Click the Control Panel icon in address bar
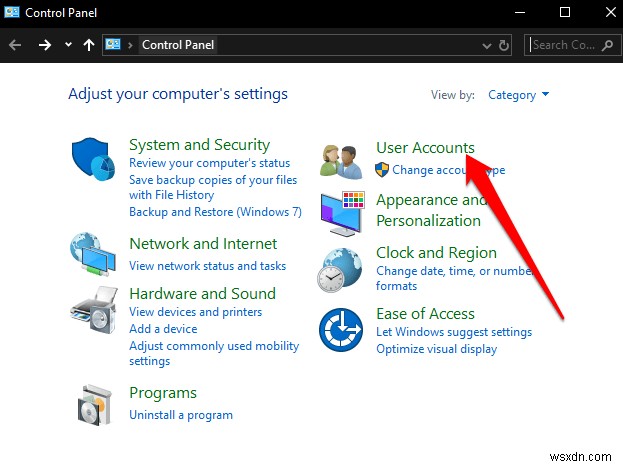This screenshot has width=623, height=467. pos(113,44)
